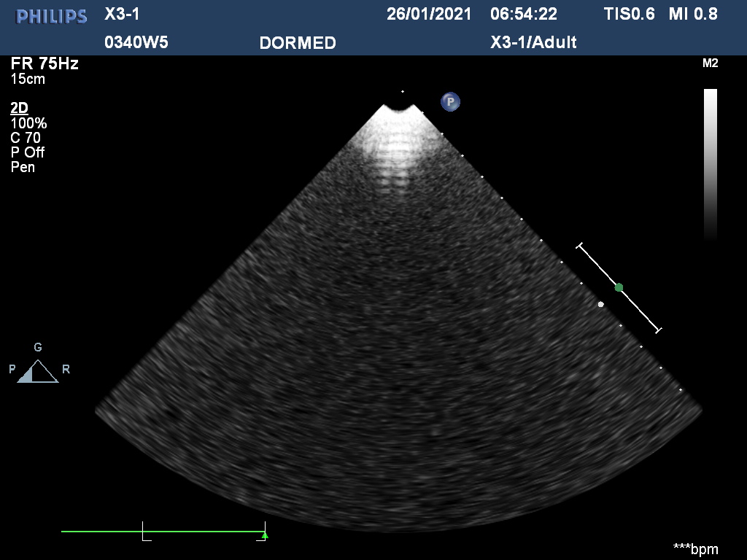The image size is (747, 560).
Task: Click the transducer apex of the sector
Action: pos(400,109)
